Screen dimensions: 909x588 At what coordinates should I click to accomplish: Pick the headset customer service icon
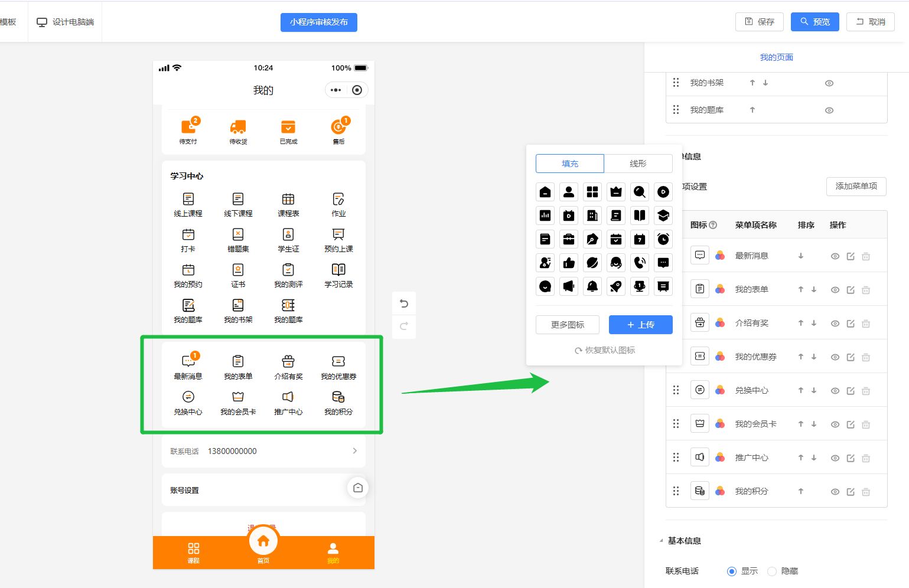pyautogui.click(x=616, y=263)
